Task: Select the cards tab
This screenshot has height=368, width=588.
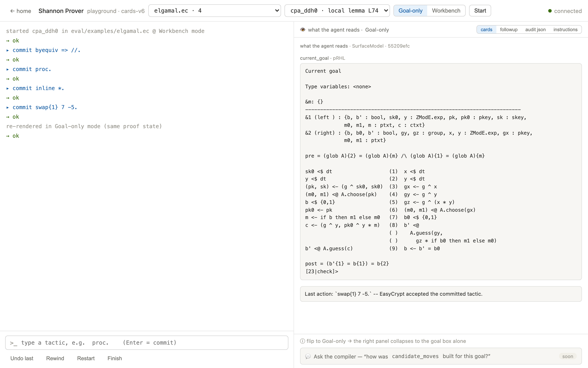Action: (x=486, y=29)
